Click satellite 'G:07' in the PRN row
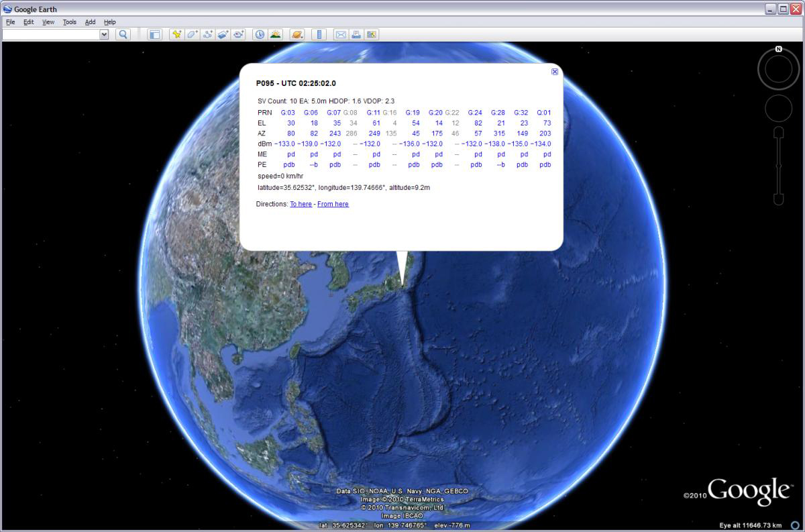Screen dimensions: 805x532 pos(334,113)
